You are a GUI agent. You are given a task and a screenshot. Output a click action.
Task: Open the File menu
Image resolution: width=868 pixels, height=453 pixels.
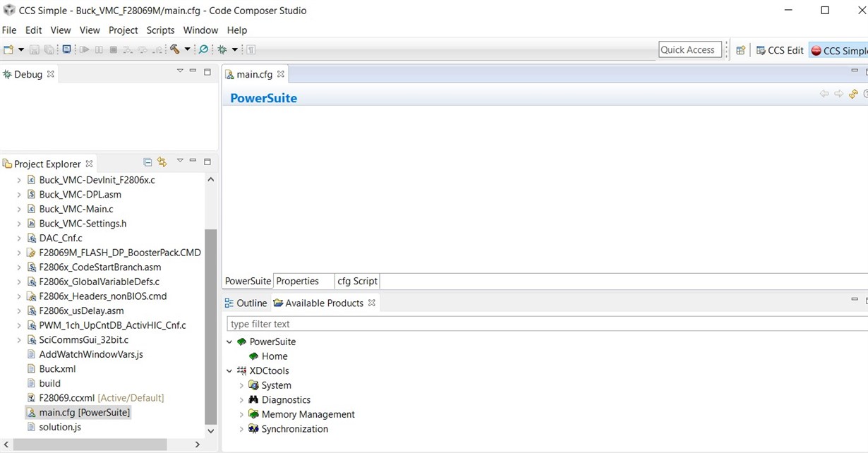[x=9, y=30]
